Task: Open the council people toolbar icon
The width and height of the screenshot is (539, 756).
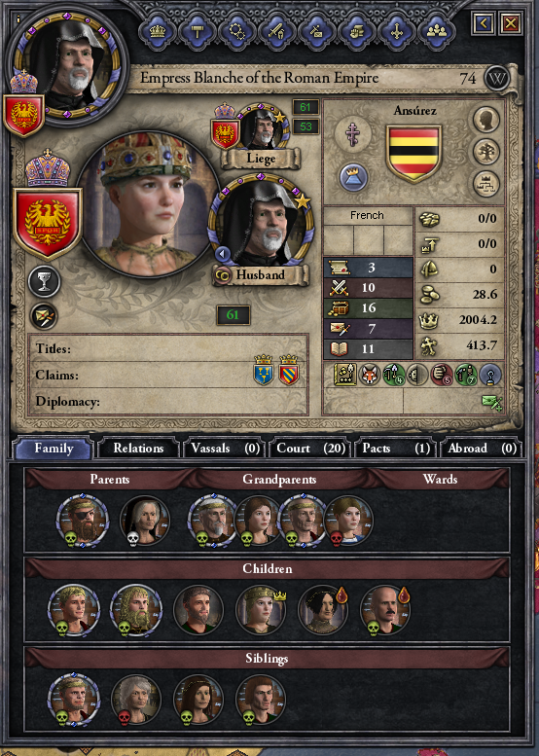Action: tap(437, 32)
